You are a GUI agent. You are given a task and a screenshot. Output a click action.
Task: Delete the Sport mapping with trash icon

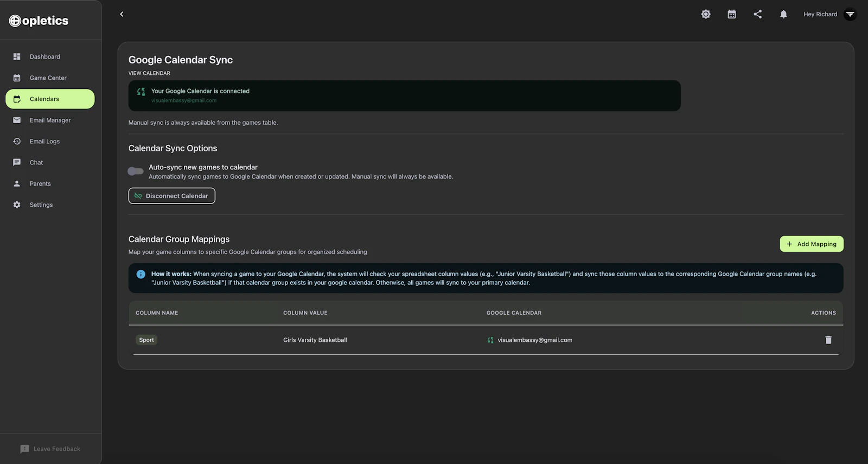point(828,340)
